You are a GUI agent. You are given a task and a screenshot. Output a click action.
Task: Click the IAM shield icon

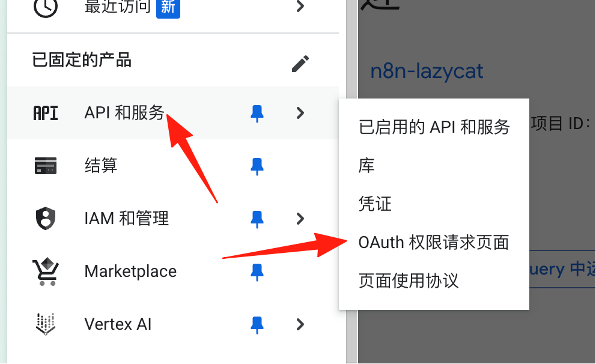(46, 219)
